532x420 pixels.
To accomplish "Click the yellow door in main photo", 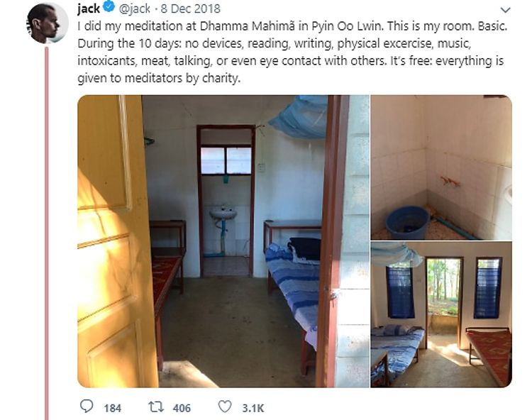I will pos(116,241).
